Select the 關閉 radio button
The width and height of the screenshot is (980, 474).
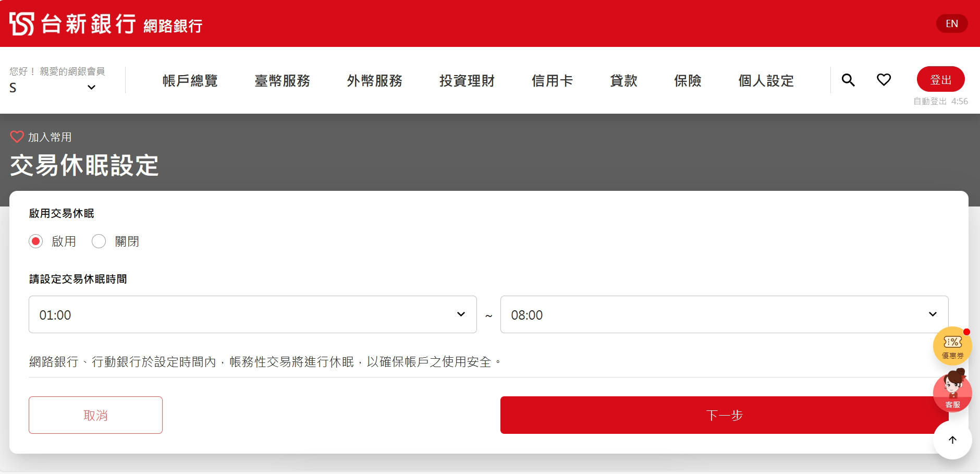pyautogui.click(x=99, y=241)
